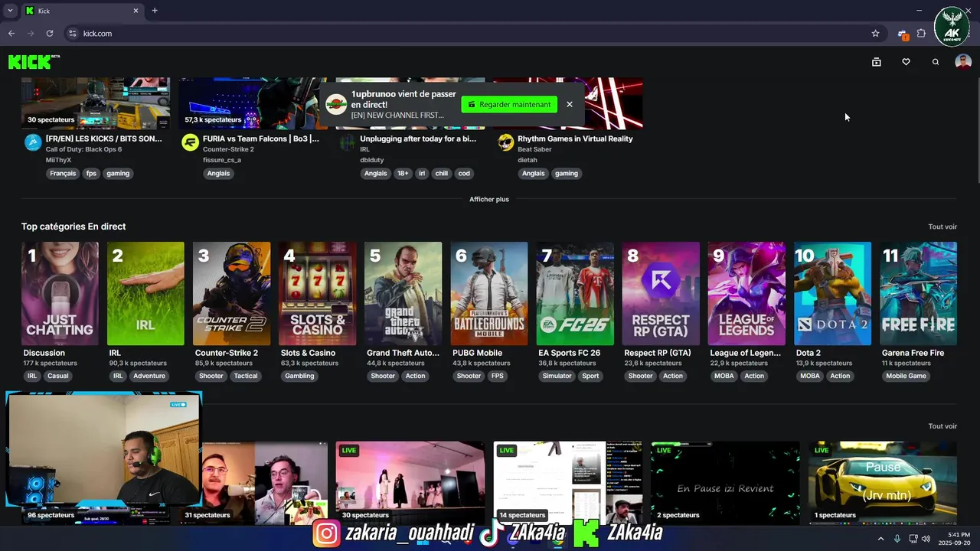
Task: Open the Counter-Strike 2 category card
Action: pos(231,294)
